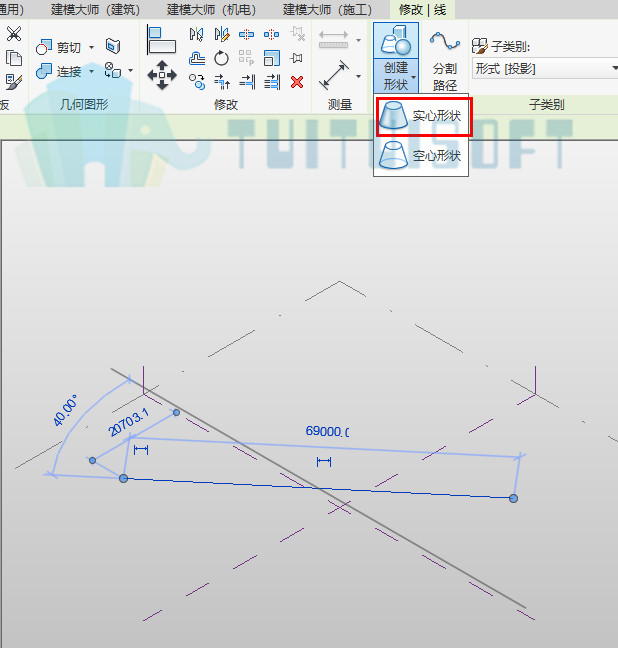This screenshot has height=648, width=618.
Task: Open the 形式 [投影] subcategory combo box
Action: [545, 69]
